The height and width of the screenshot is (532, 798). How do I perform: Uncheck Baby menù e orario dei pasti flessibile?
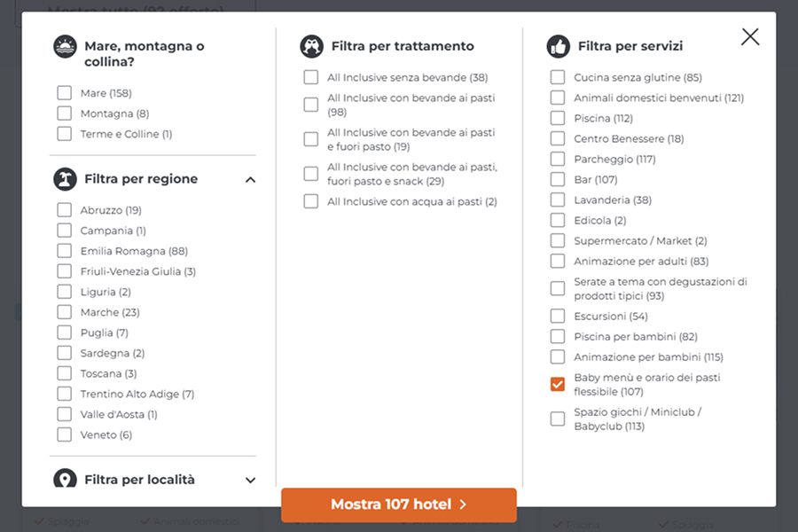[x=558, y=384]
